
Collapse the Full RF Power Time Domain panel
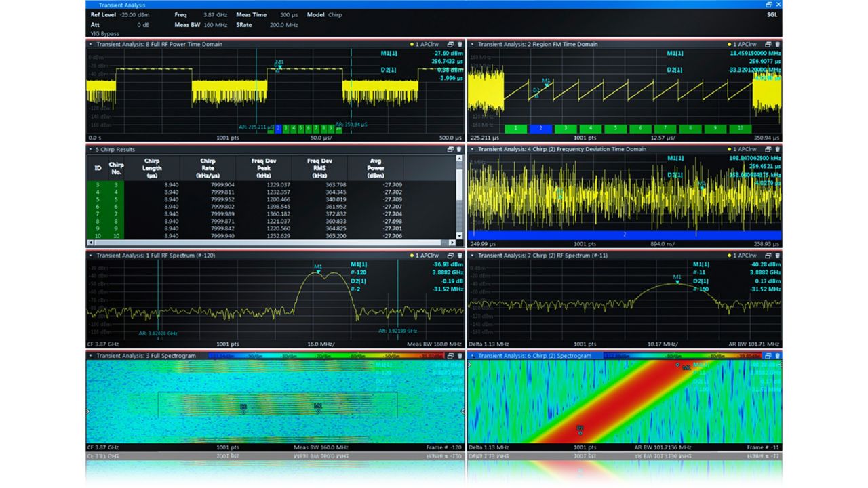[90, 44]
